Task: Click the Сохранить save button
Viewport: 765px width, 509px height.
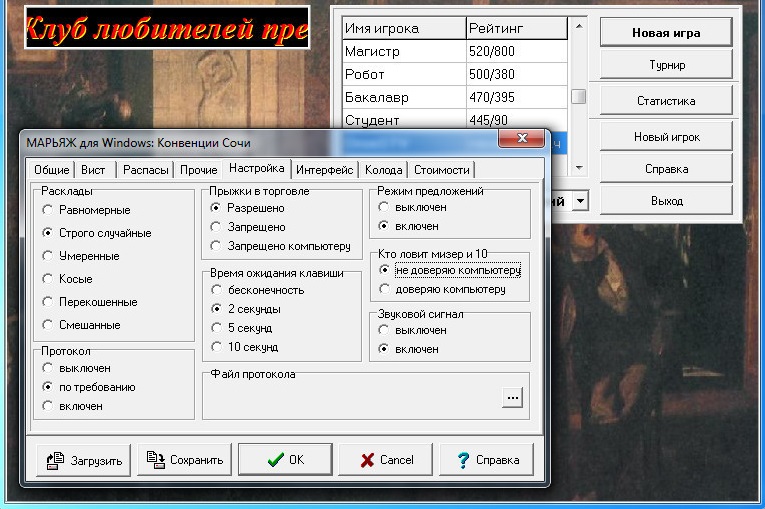Action: point(185,460)
